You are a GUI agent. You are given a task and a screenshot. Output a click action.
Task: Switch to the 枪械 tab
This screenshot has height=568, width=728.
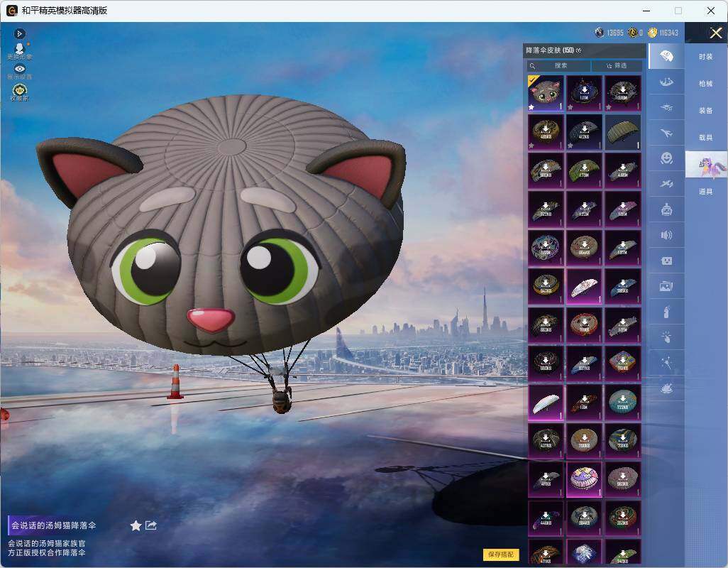tap(706, 84)
